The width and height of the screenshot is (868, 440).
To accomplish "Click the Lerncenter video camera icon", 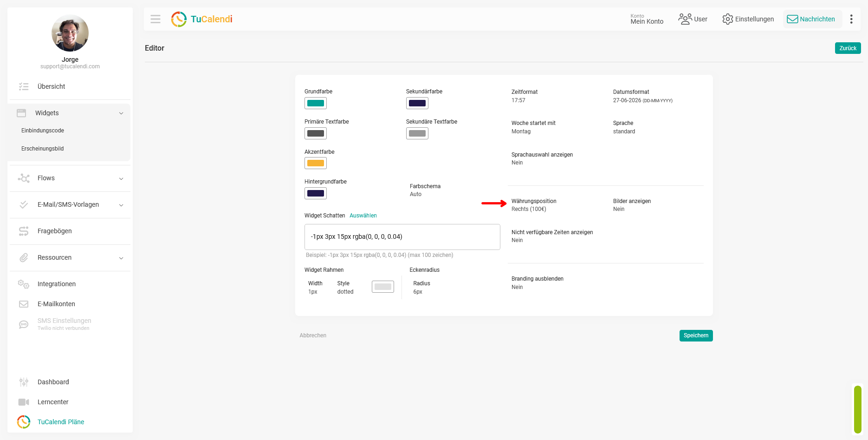I will tap(24, 402).
